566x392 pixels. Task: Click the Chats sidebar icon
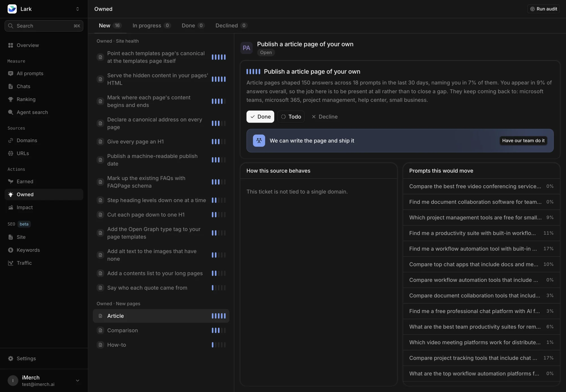tap(11, 87)
